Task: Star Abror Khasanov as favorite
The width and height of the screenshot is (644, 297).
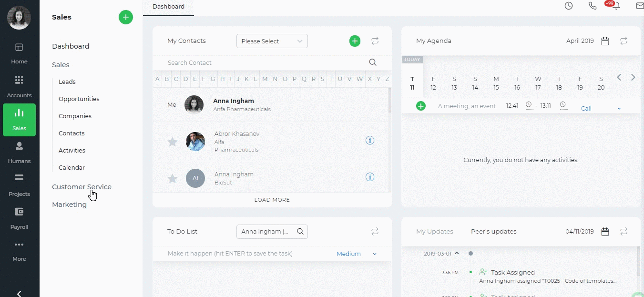Action: (173, 142)
